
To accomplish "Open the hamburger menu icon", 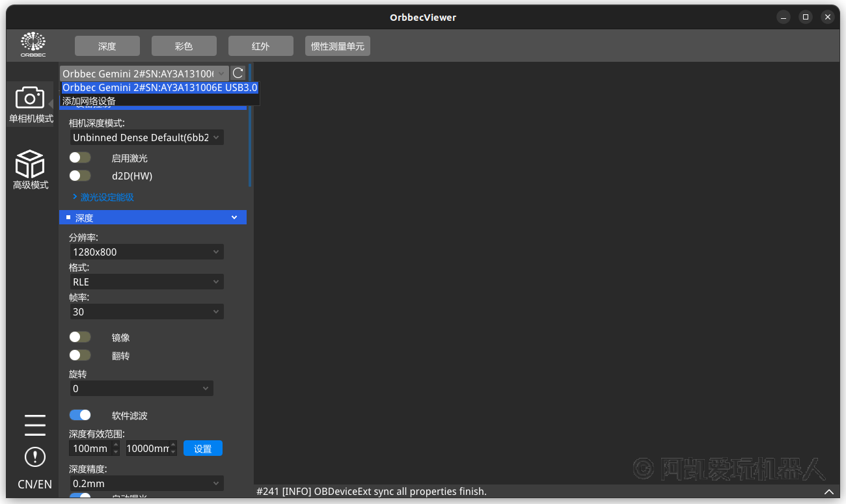I will (34, 425).
